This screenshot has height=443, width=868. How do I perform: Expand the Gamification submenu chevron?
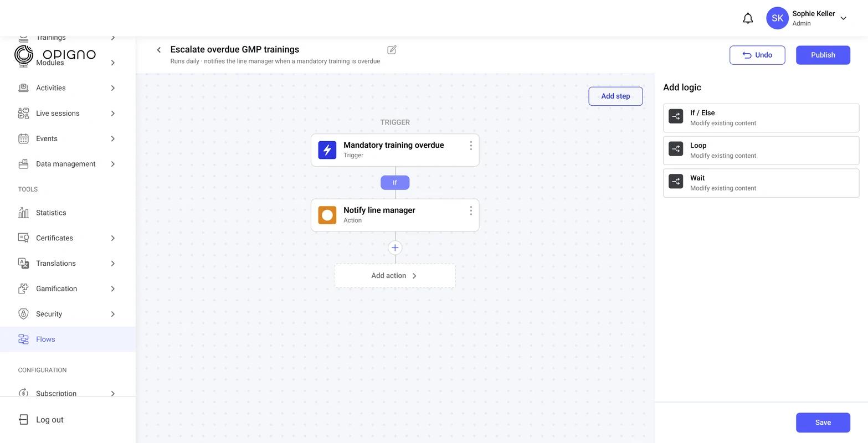(112, 289)
